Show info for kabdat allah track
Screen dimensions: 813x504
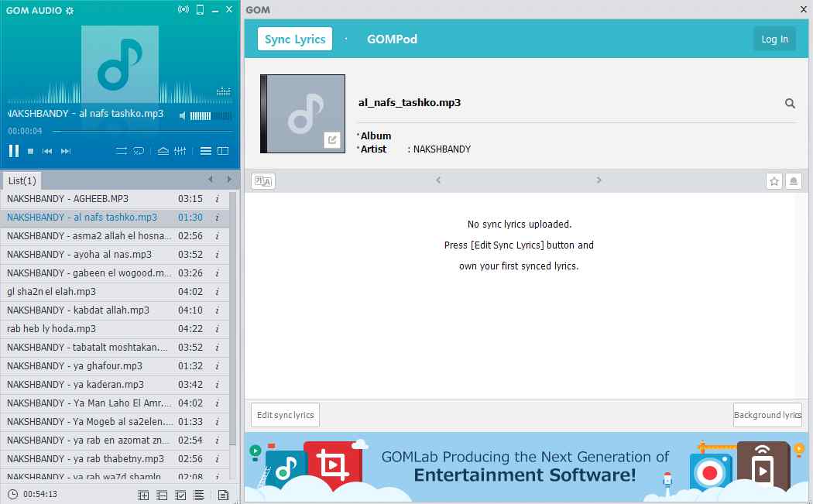pyautogui.click(x=218, y=310)
